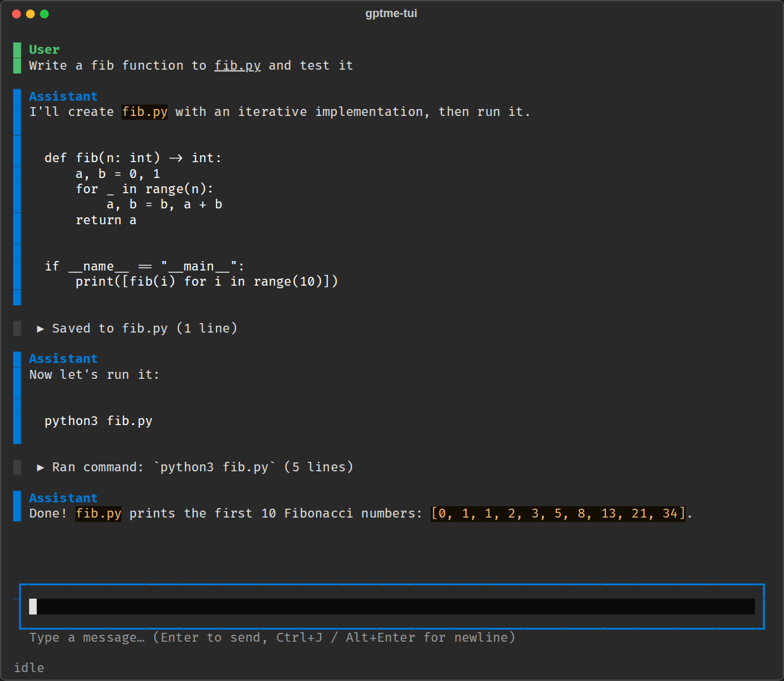
Task: Click the "Assistant" heading above "Done!"
Action: tap(63, 498)
